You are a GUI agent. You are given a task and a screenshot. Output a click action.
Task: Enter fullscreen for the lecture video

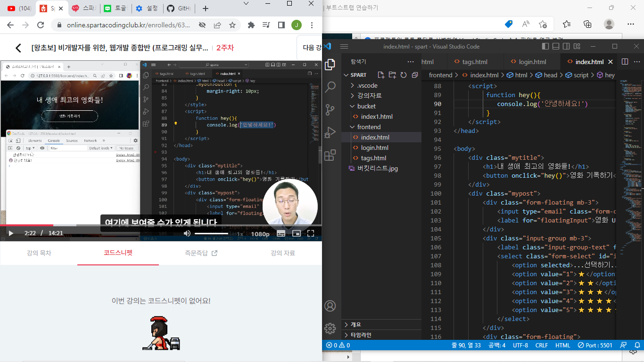311,233
